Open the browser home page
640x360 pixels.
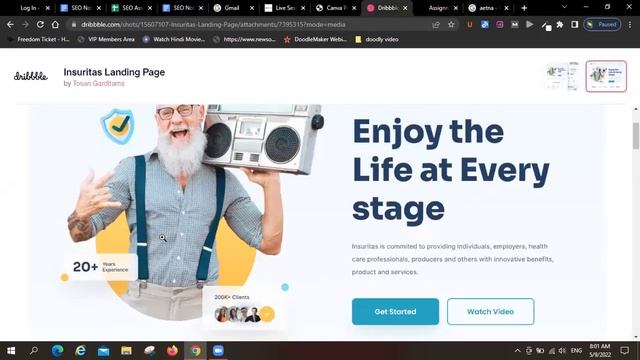(55, 24)
